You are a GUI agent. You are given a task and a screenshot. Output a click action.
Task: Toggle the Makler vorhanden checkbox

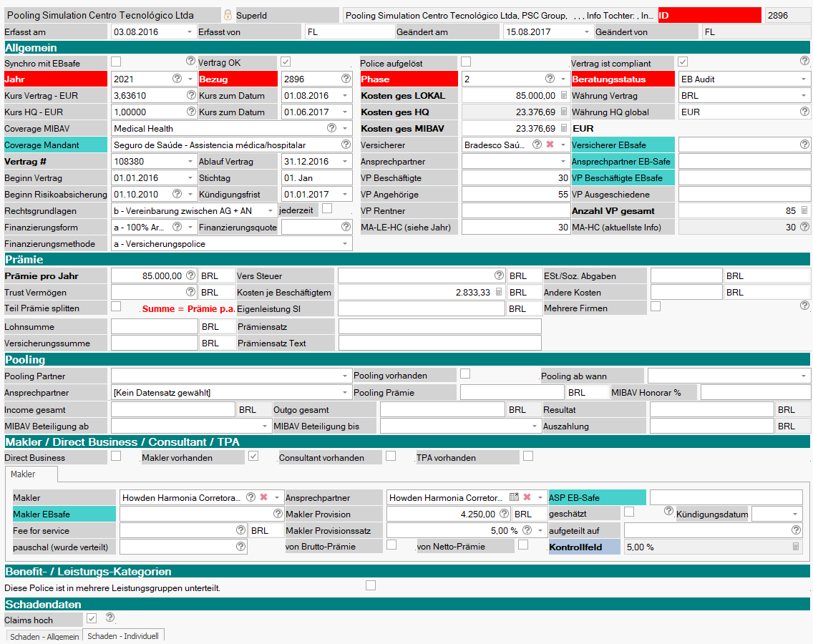253,457
